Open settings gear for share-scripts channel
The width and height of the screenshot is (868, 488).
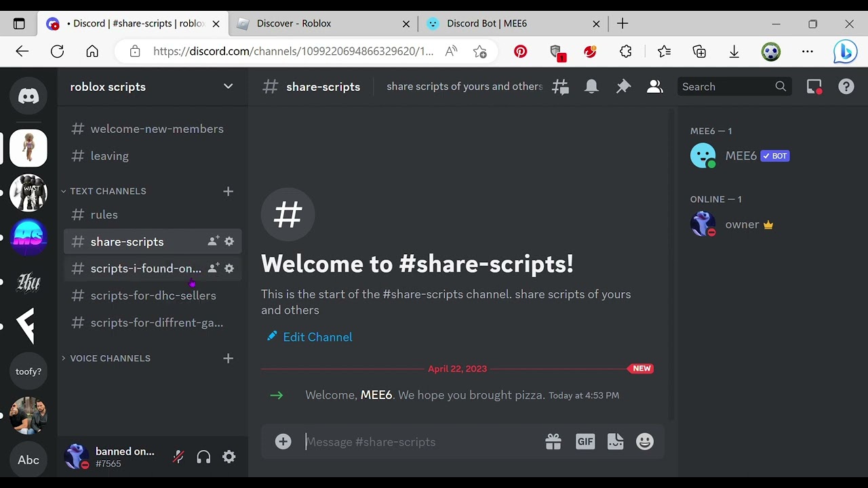point(229,241)
